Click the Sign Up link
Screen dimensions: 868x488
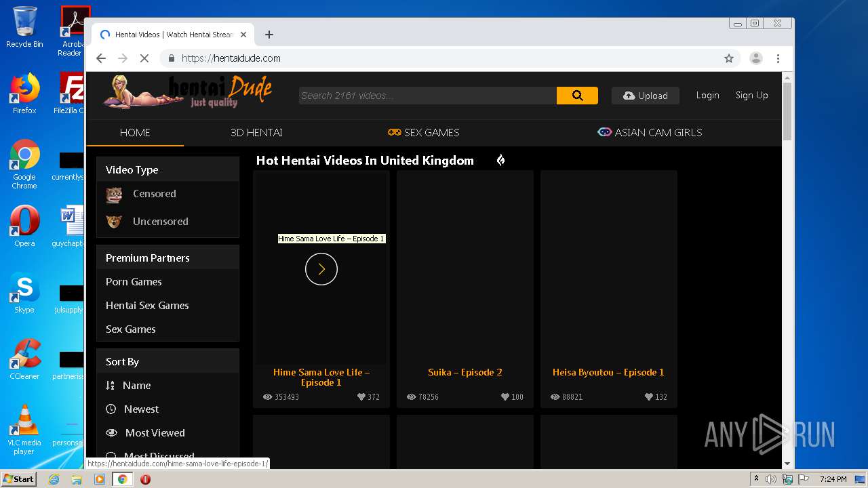[751, 96]
